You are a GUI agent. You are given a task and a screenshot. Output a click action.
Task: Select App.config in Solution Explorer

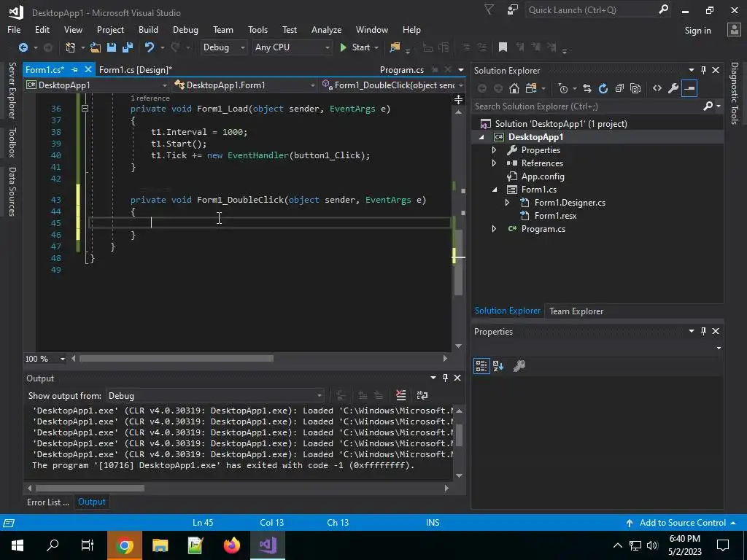tap(542, 176)
